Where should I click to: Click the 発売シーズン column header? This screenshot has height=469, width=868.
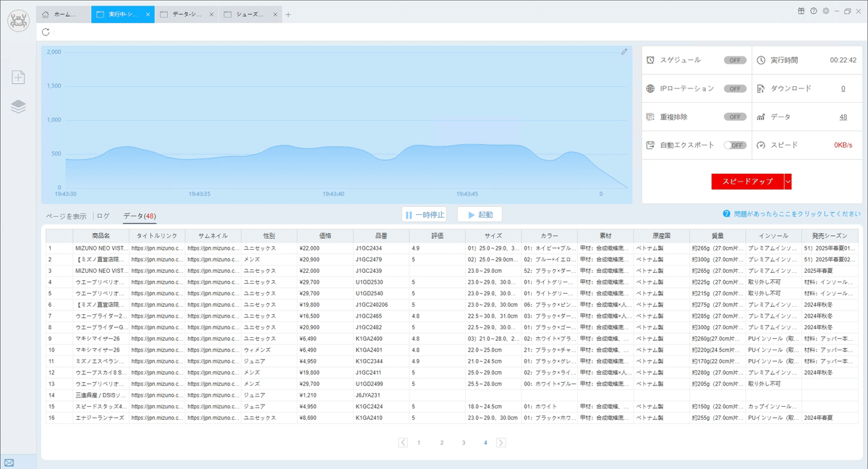click(x=829, y=236)
